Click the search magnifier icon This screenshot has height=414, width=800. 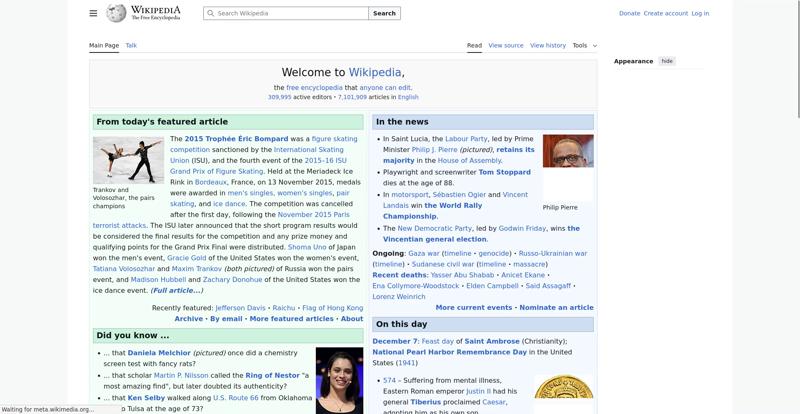click(210, 13)
